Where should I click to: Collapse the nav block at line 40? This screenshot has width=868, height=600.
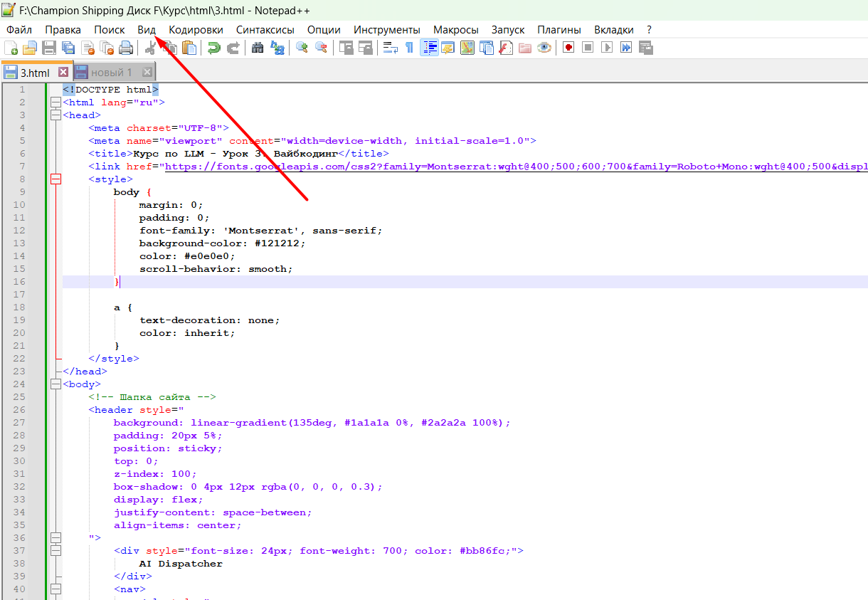pos(56,589)
